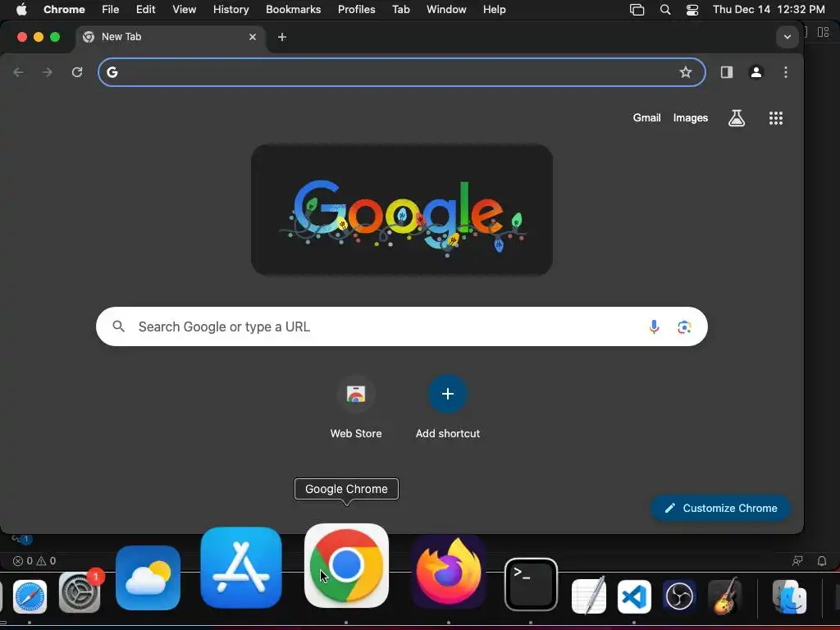840x630 pixels.
Task: Open a new tab with plus
Action: coord(282,37)
